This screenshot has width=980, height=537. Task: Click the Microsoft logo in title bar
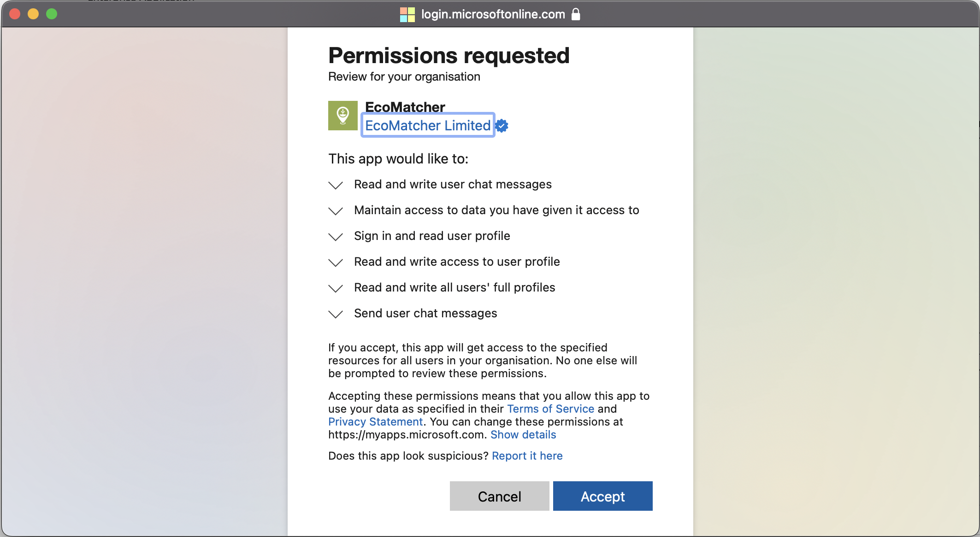(407, 15)
